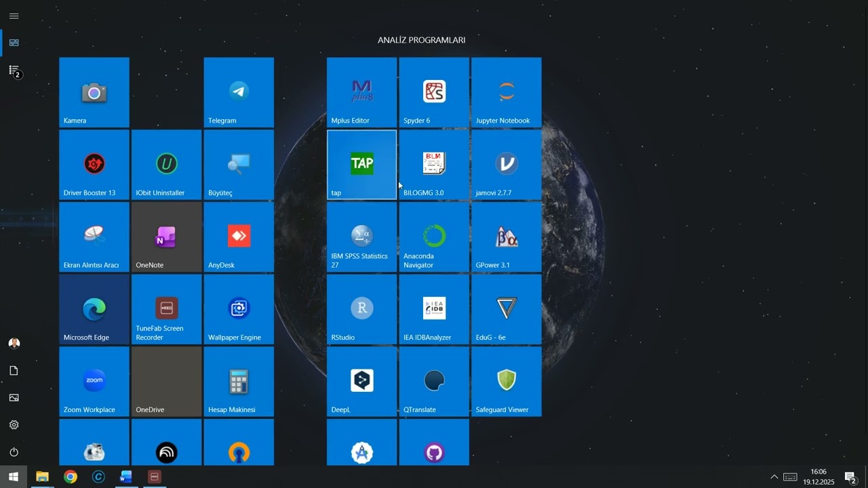The height and width of the screenshot is (488, 868).
Task: Open Pictures from Start sidebar
Action: pos(14,397)
